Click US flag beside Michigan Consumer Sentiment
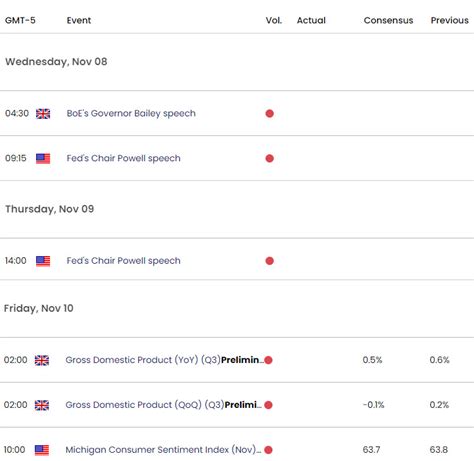 coord(42,450)
